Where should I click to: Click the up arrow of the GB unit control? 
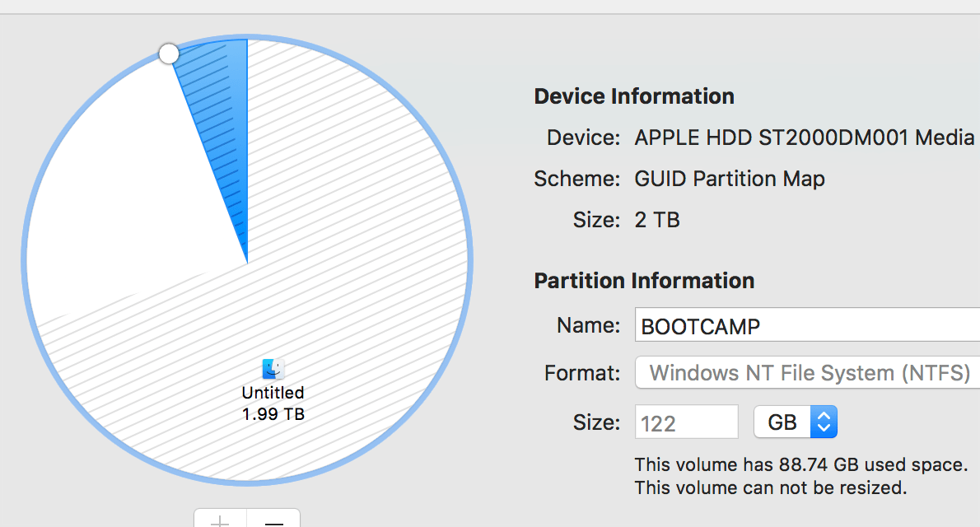click(x=822, y=416)
